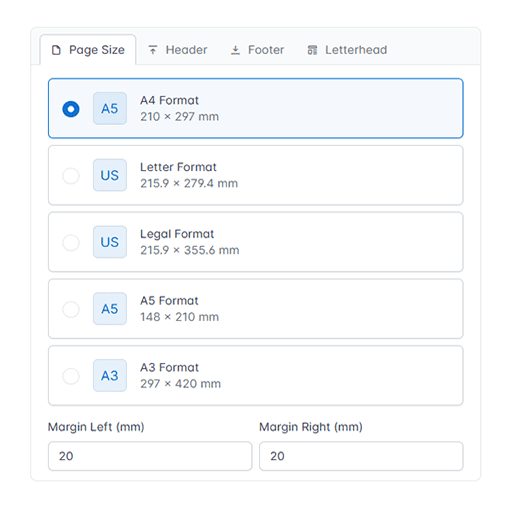
Task: Click the Letterhead tab's layout icon
Action: (x=312, y=50)
